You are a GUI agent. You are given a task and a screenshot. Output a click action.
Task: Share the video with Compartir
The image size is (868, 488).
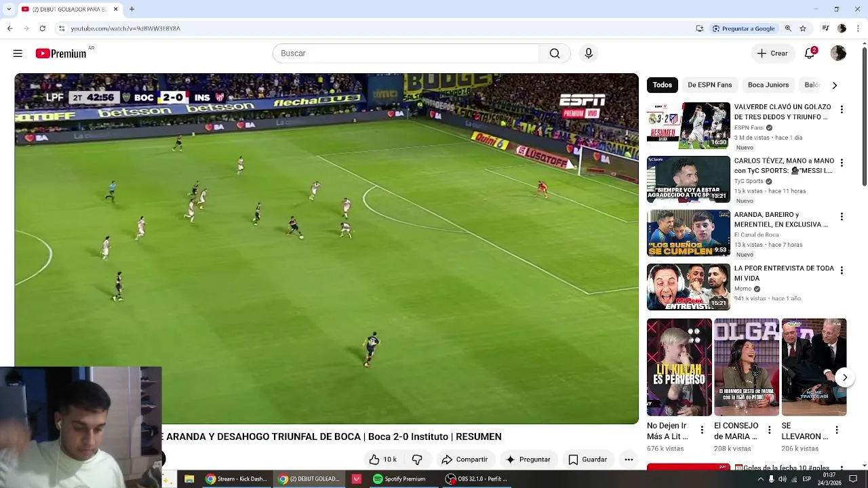tap(465, 460)
